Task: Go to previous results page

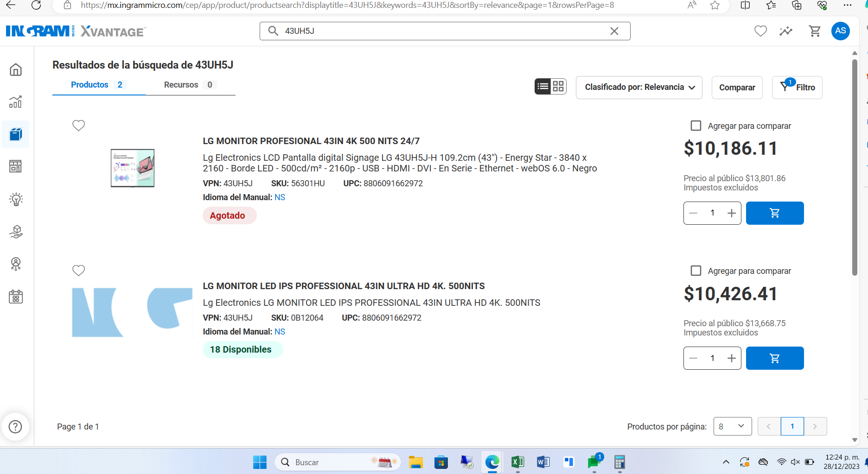Action: tap(769, 426)
